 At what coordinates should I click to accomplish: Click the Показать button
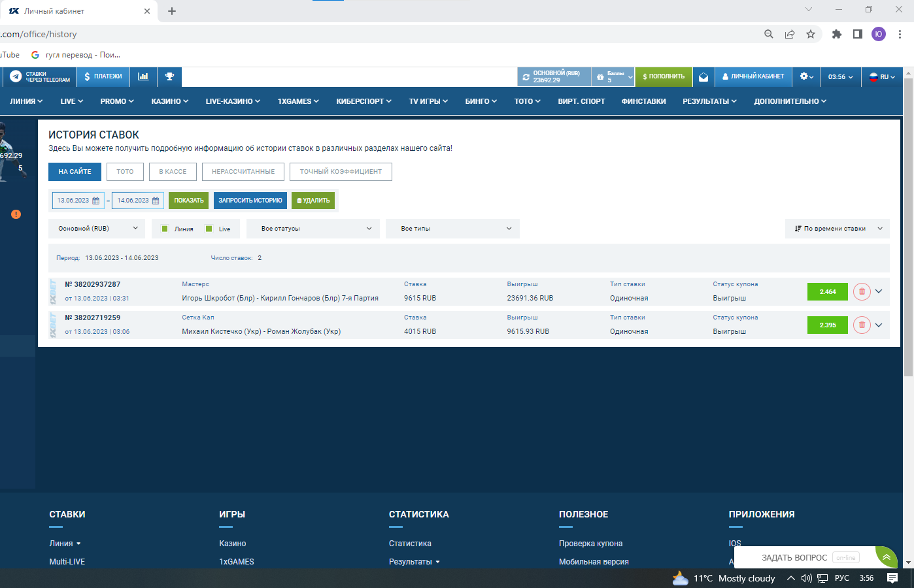point(188,201)
